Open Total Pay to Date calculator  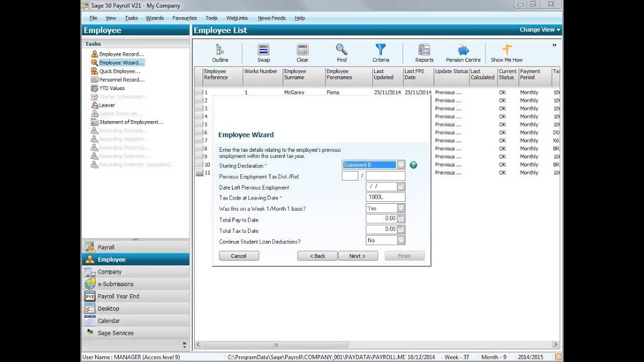pos(400,219)
